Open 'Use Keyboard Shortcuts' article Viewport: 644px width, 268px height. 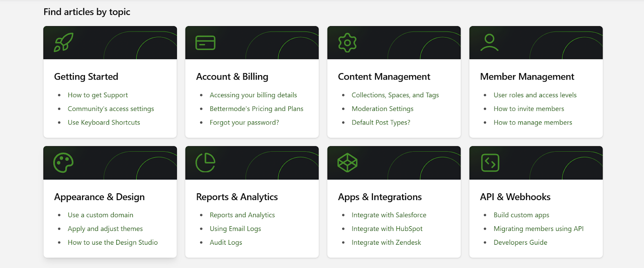[104, 123]
